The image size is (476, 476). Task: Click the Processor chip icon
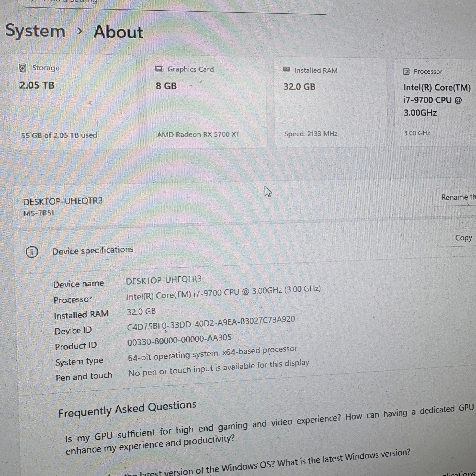click(x=406, y=72)
